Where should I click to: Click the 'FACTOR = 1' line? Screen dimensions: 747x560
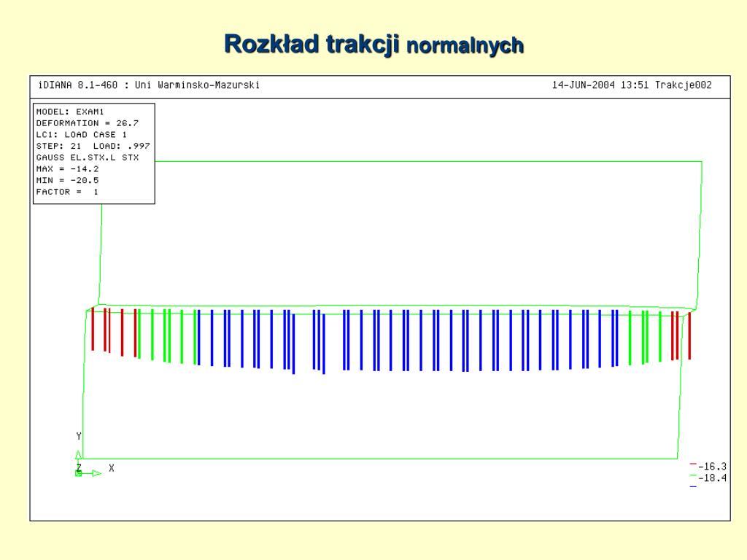(67, 192)
